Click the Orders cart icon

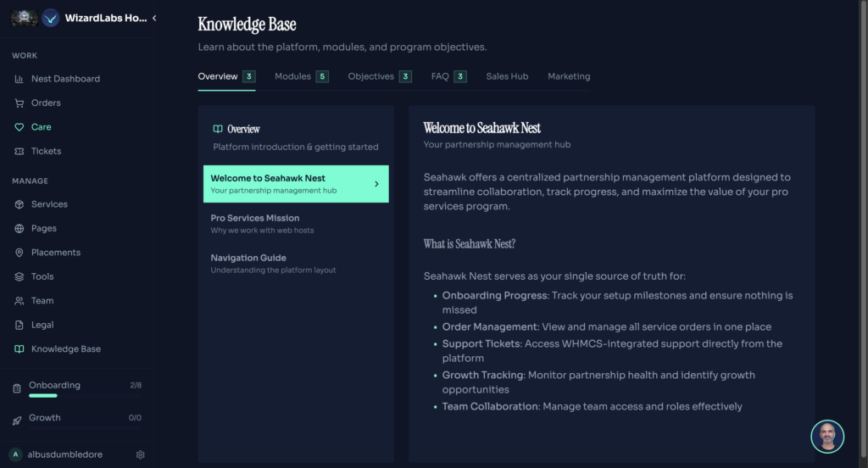(19, 103)
